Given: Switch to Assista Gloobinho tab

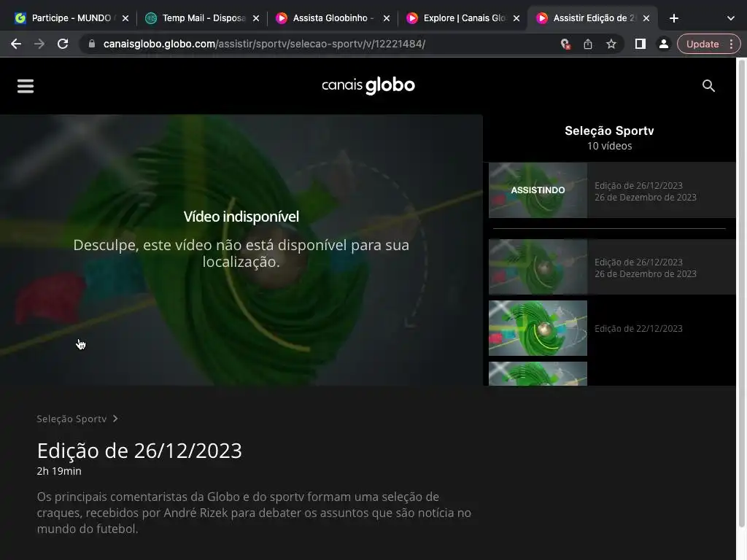Looking at the screenshot, I should 333,18.
